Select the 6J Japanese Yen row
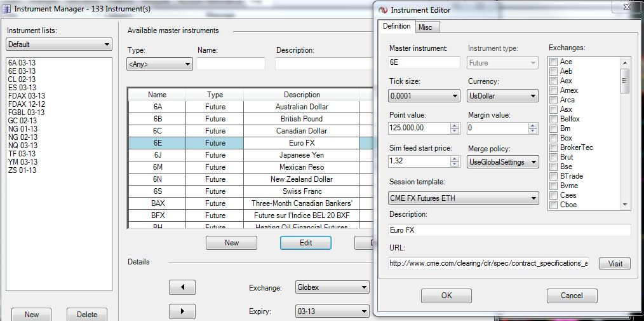The width and height of the screenshot is (644, 321). click(250, 155)
